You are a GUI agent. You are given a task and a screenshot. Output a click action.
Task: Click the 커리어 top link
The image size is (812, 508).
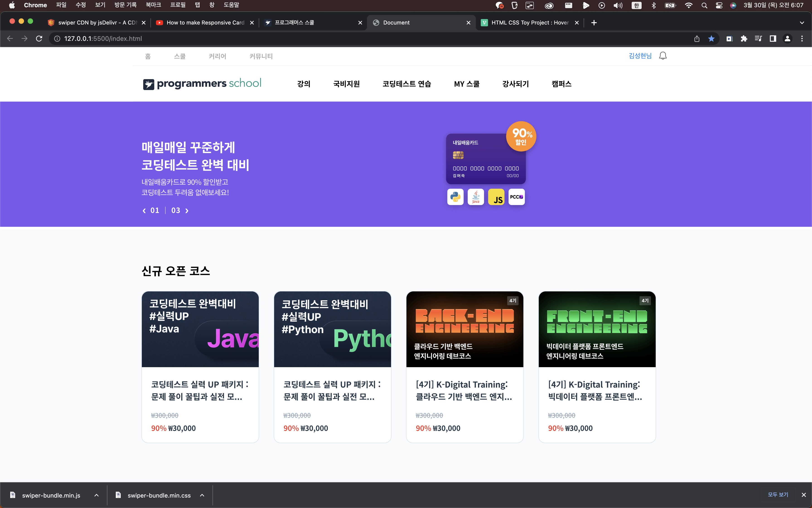pyautogui.click(x=217, y=56)
